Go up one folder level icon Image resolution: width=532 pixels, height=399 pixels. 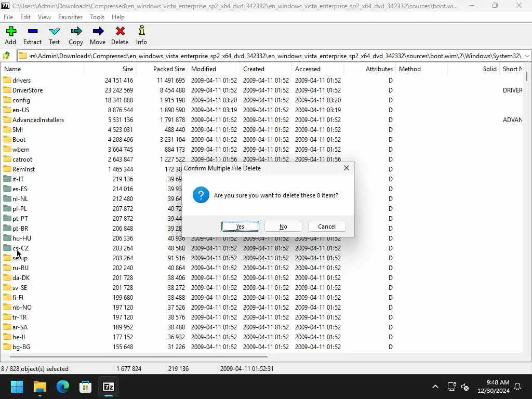point(7,55)
